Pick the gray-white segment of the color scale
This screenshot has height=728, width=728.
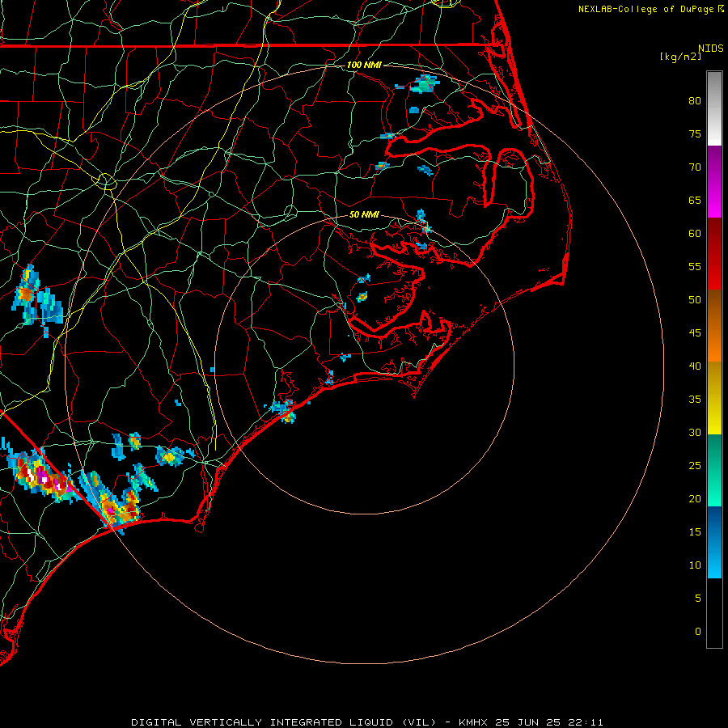[x=714, y=108]
